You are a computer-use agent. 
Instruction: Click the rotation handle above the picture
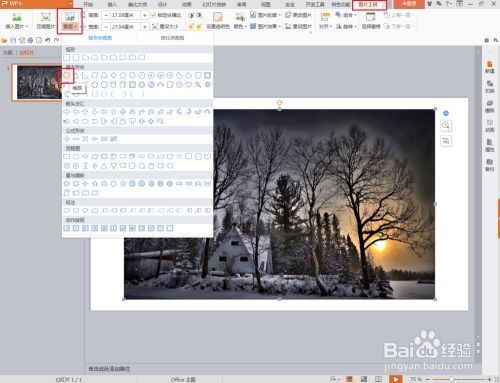280,103
